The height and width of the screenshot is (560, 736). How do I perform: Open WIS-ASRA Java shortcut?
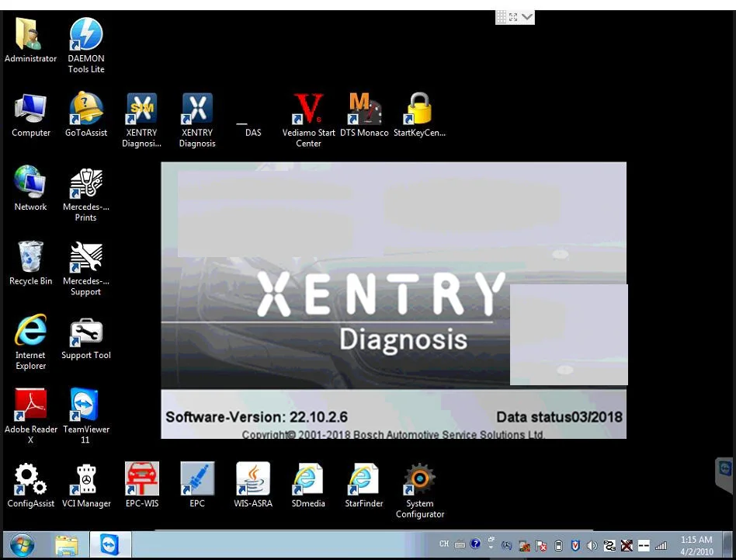pos(253,485)
